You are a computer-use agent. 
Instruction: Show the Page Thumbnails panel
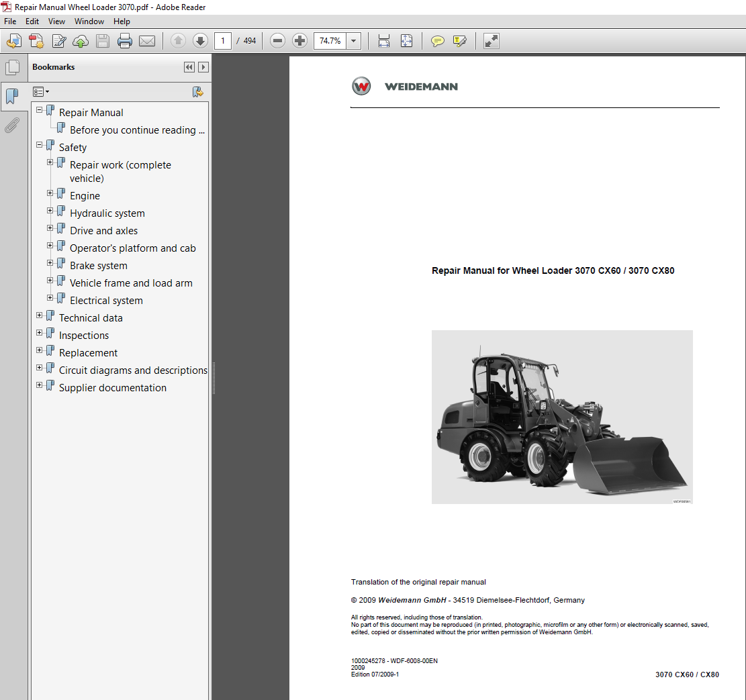point(11,68)
